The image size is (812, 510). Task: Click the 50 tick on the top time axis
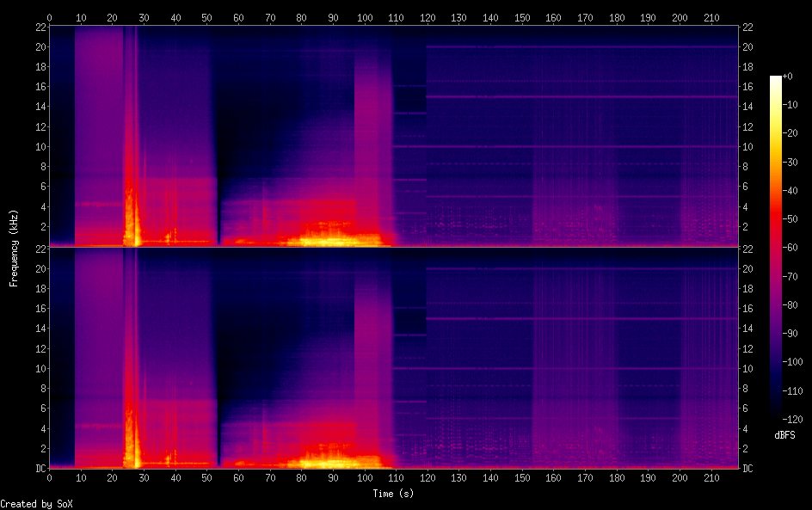pos(207,16)
